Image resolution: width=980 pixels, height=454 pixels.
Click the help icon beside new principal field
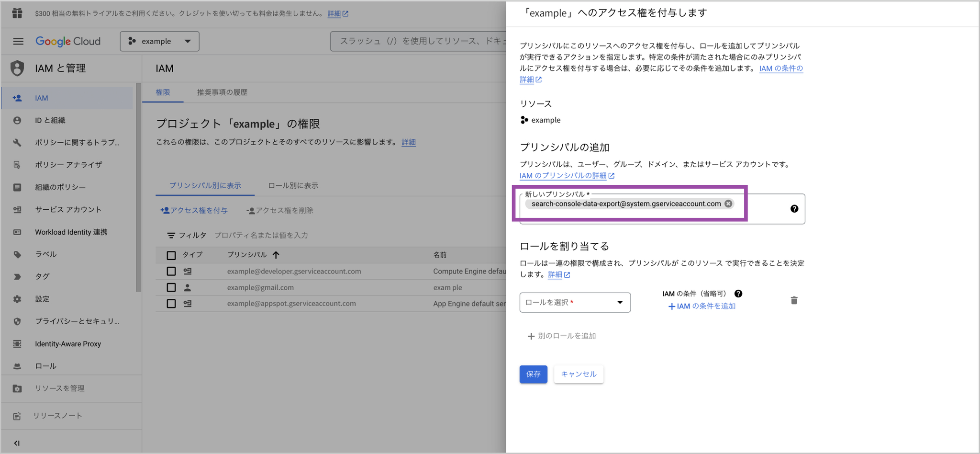(794, 209)
